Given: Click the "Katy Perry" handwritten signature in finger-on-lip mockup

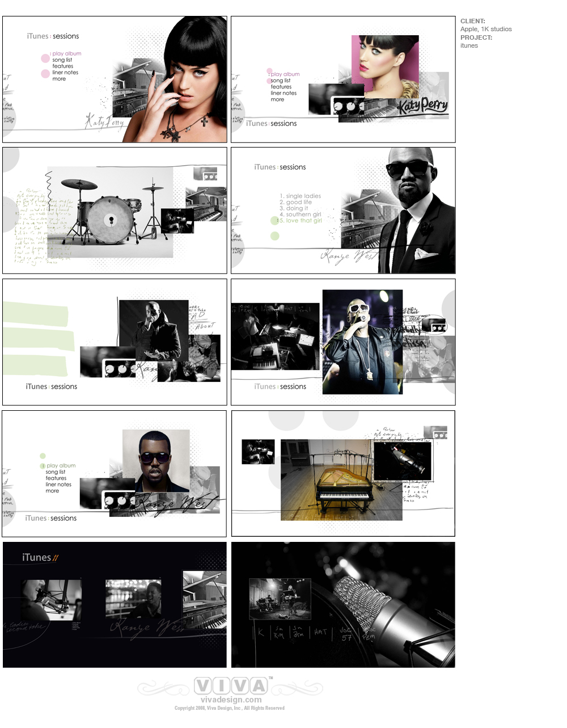Looking at the screenshot, I should (x=104, y=121).
